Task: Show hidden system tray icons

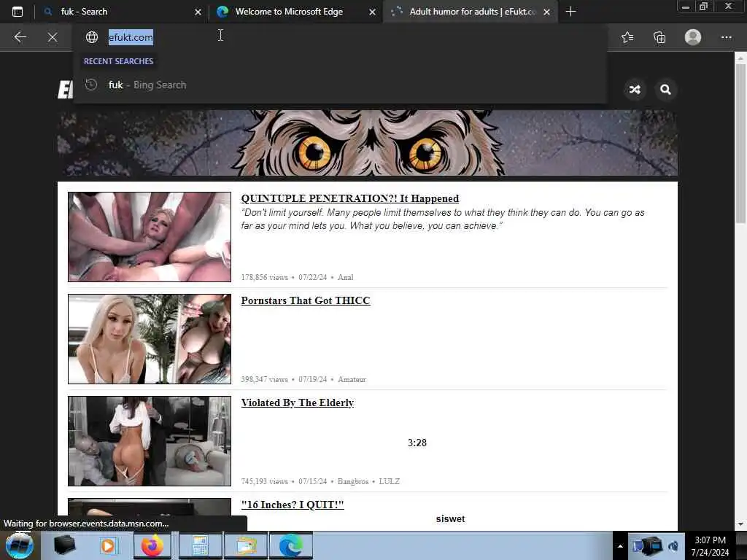Action: (x=620, y=546)
